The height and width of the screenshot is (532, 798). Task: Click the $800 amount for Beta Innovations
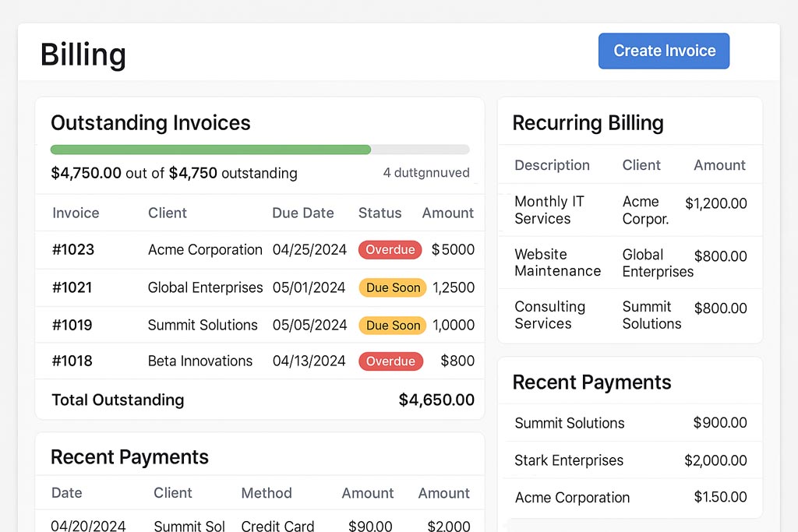pyautogui.click(x=457, y=361)
